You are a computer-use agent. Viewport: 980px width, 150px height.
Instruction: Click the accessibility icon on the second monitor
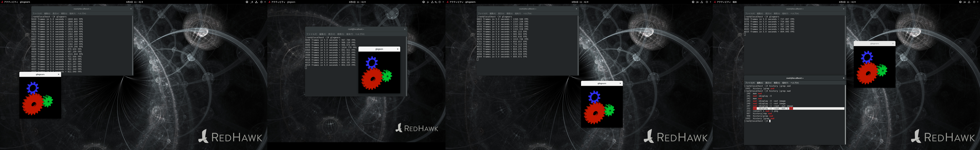[x=423, y=2]
